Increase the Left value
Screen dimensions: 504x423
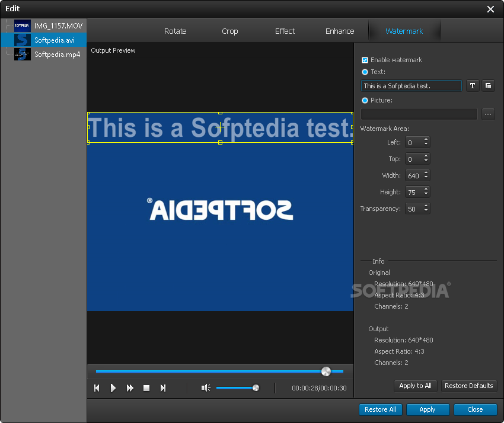pyautogui.click(x=426, y=139)
